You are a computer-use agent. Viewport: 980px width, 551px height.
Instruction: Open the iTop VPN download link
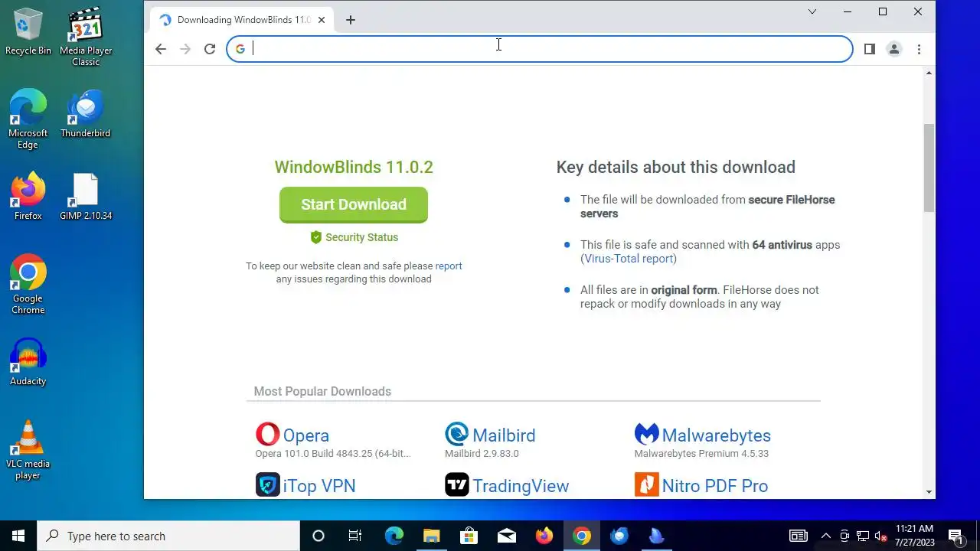pos(319,486)
